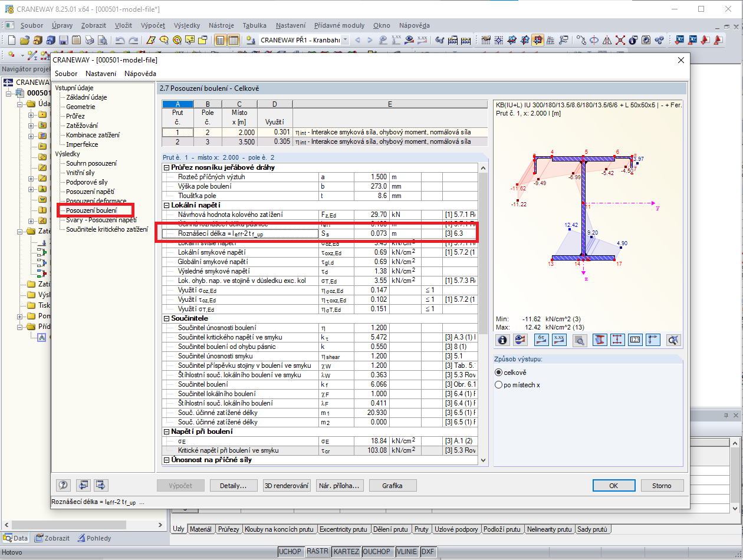Toggle VLINIE in the status bar
Viewport: 743px width, 560px height.
(x=406, y=552)
